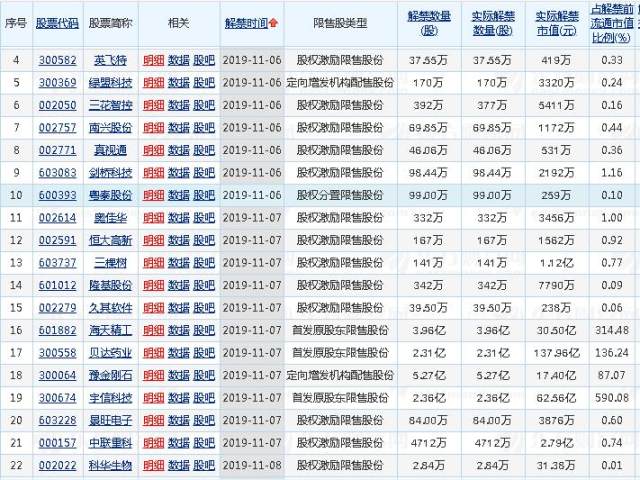Screen dimensions: 640x480
Task: Open 明细 for 真视通 row
Action: 153,150
